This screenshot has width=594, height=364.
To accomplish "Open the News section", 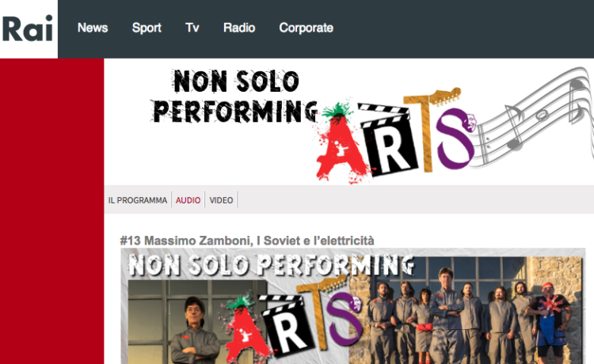I will point(93,28).
